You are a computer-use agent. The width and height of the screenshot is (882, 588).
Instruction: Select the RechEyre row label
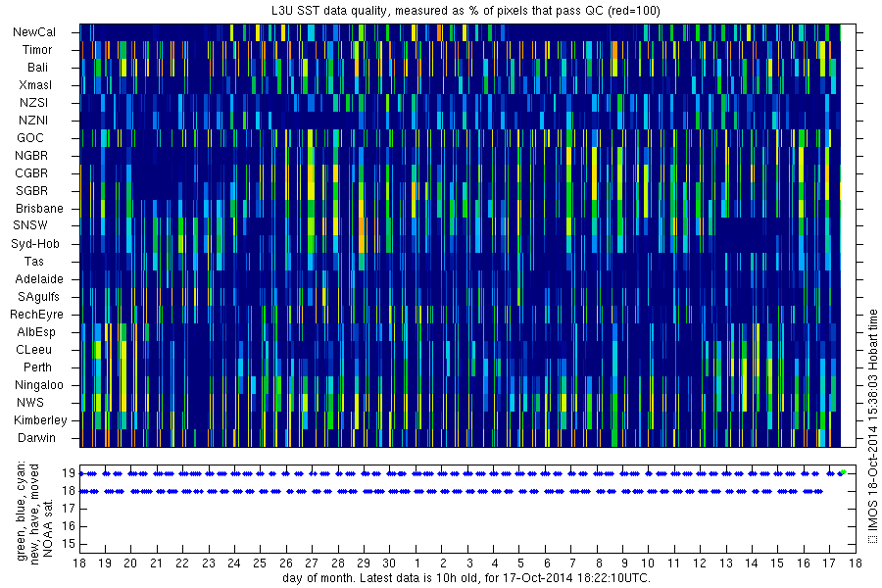36,314
